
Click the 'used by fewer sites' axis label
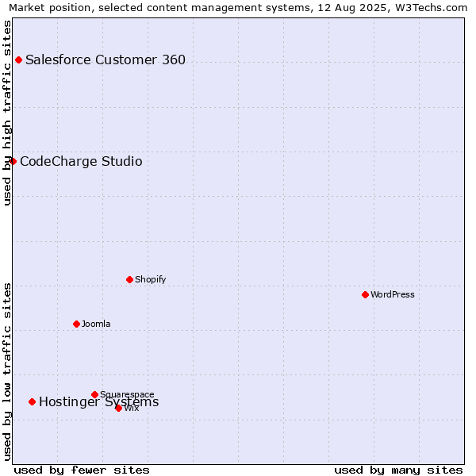tap(82, 470)
